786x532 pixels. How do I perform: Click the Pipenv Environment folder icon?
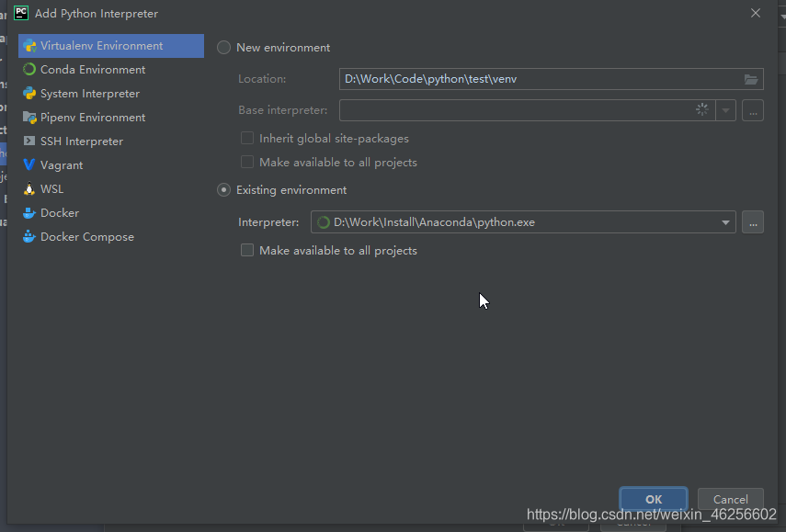29,118
